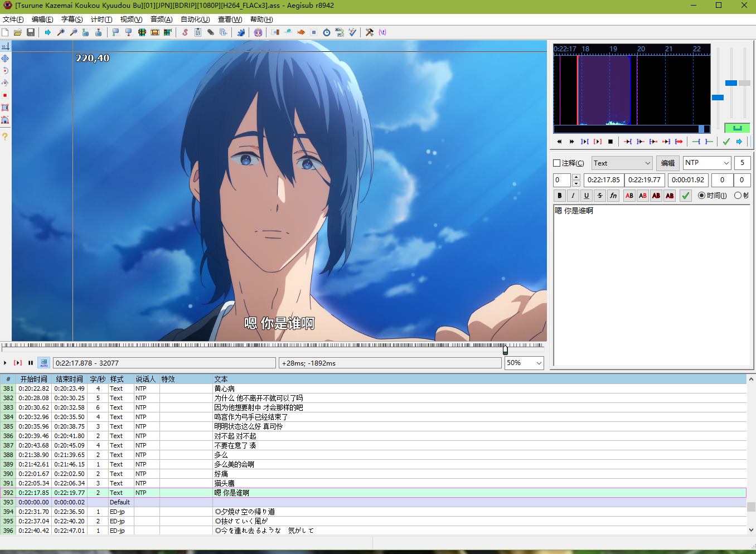Click the subtitle text edit box
Screen dimensions: 756x554
(x=651, y=285)
